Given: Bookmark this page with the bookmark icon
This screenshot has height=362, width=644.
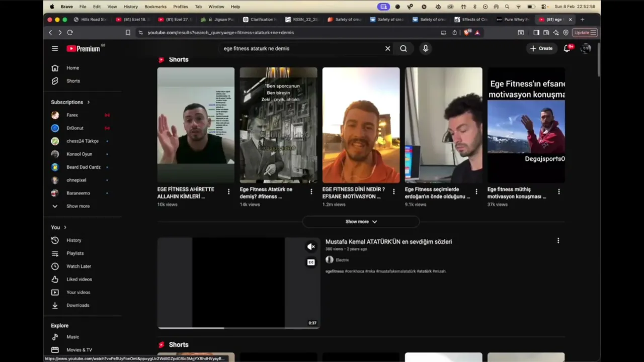Looking at the screenshot, I should [128, 33].
